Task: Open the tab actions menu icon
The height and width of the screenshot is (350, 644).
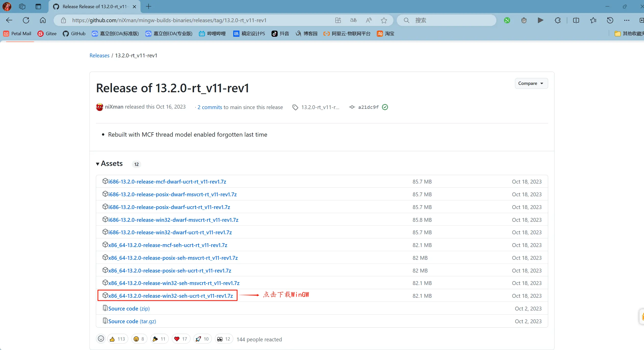Action: 38,6
